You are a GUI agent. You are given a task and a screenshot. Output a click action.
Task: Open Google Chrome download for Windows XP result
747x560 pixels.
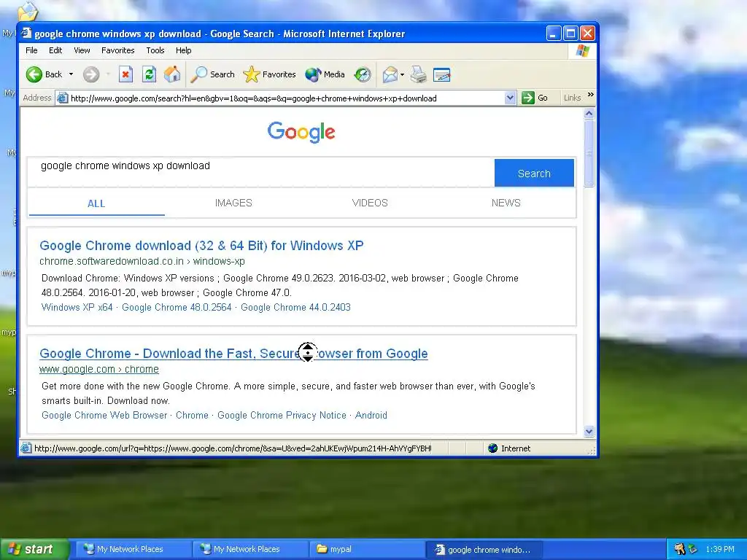coord(201,246)
